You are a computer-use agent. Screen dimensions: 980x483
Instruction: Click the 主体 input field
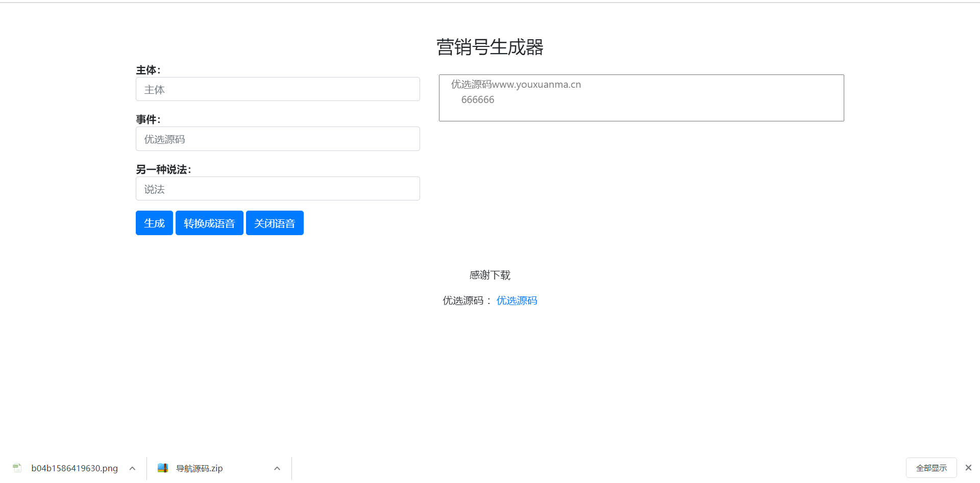click(278, 89)
